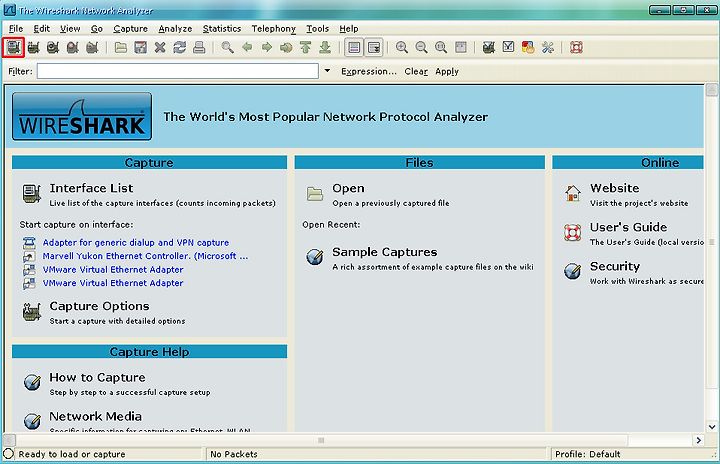This screenshot has width=720, height=464.
Task: Open the View menu
Action: (70, 28)
